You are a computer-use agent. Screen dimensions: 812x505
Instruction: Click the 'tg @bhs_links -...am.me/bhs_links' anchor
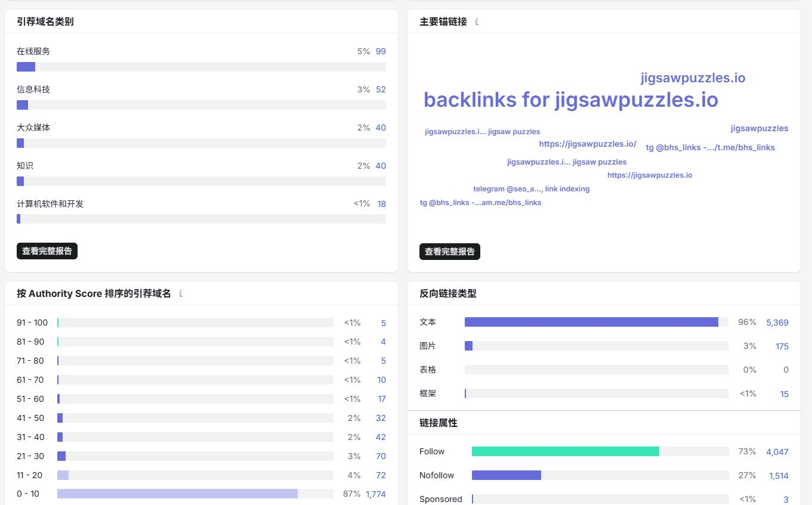click(x=481, y=203)
